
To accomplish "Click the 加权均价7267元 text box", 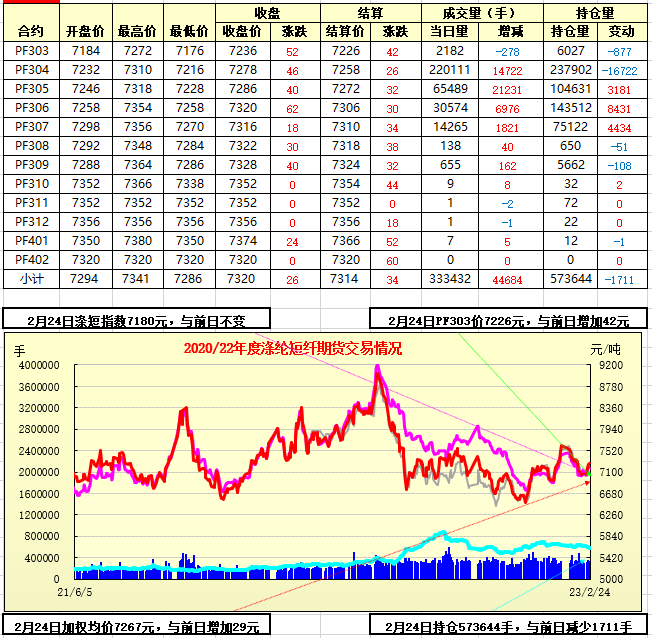I will coord(135,626).
